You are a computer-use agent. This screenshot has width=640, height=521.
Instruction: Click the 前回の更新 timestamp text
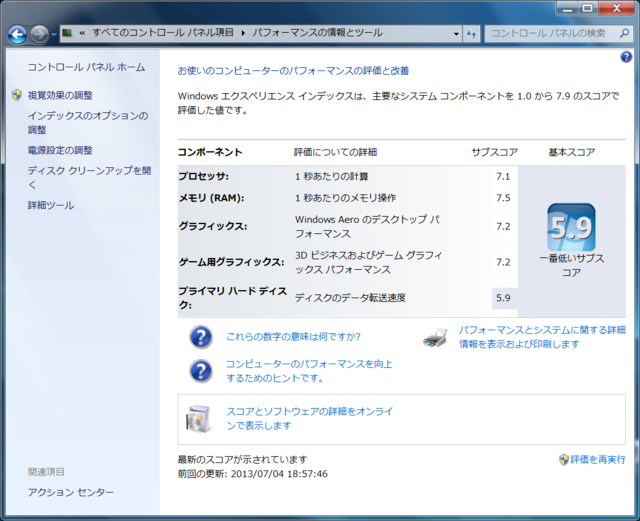(x=253, y=474)
